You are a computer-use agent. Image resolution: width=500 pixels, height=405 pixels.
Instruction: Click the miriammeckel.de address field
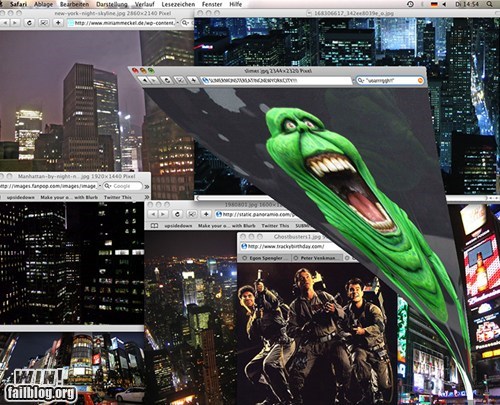point(121,23)
